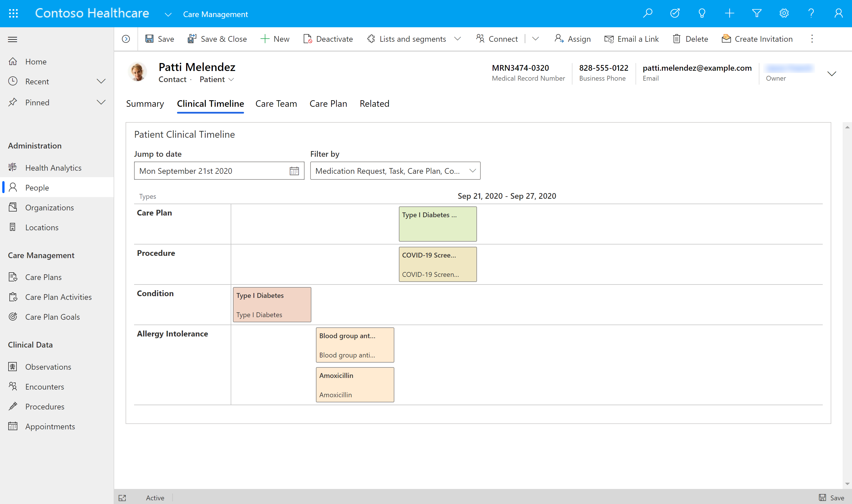The height and width of the screenshot is (504, 852).
Task: Click the Observations clinical data icon
Action: pos(13,366)
